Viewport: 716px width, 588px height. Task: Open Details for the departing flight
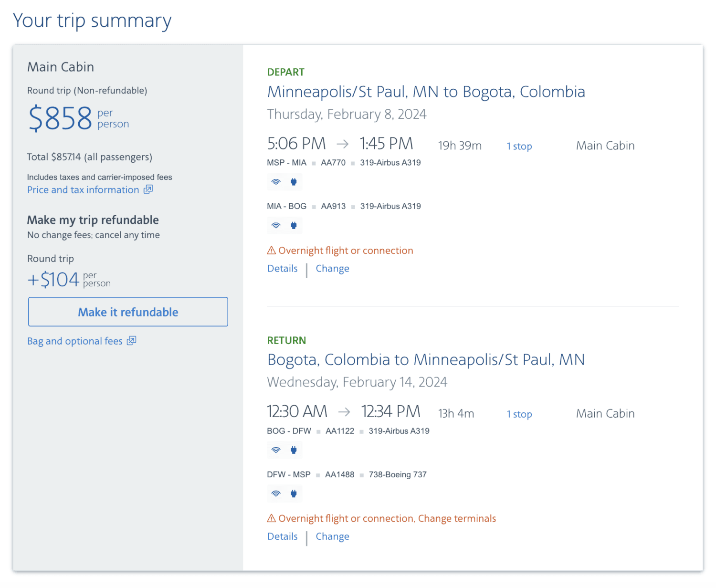tap(282, 268)
